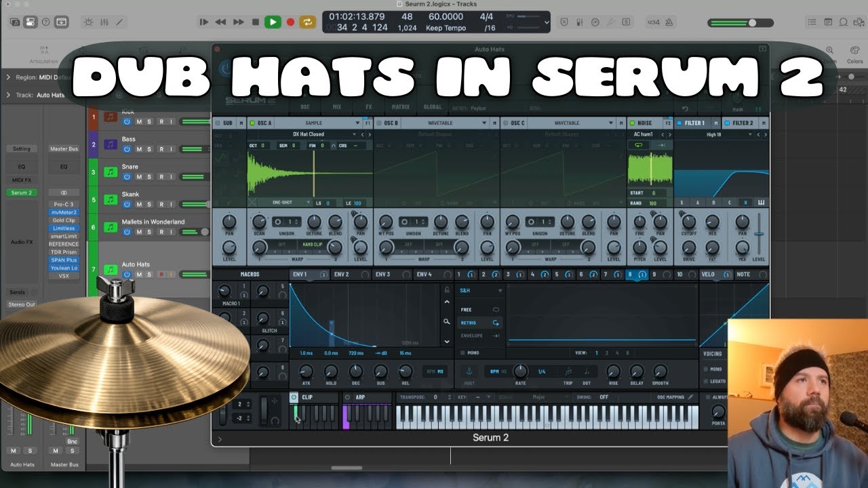Click the filter CUTOFF knob
Image resolution: width=868 pixels, height=488 pixels.
tap(689, 222)
